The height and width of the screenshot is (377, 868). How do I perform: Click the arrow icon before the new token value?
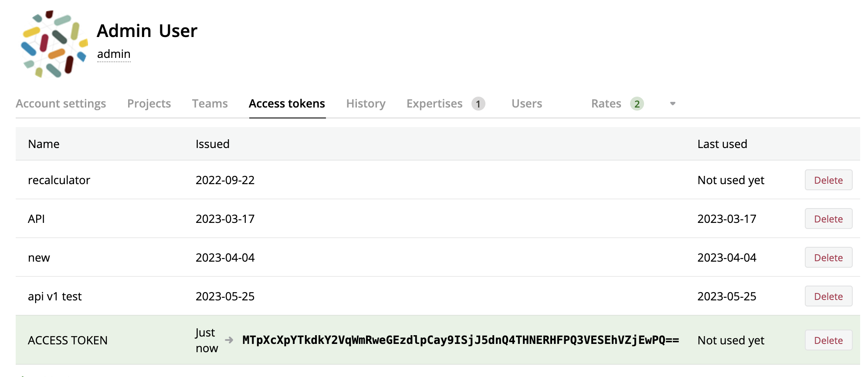tap(228, 340)
